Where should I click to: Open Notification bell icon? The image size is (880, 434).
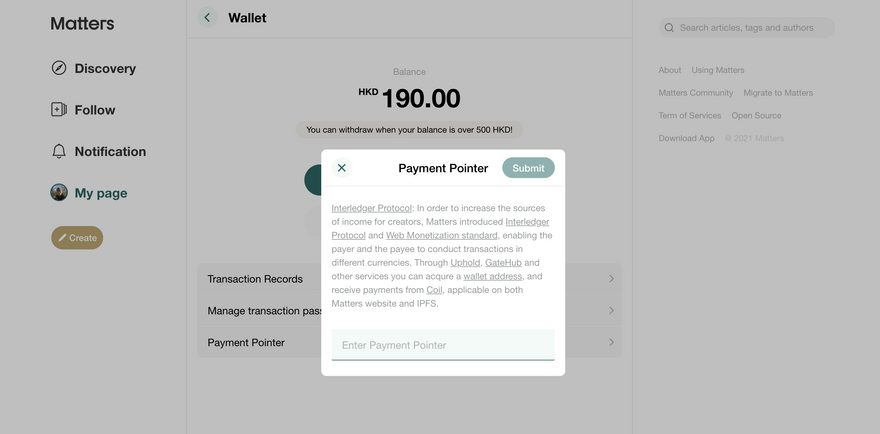59,152
